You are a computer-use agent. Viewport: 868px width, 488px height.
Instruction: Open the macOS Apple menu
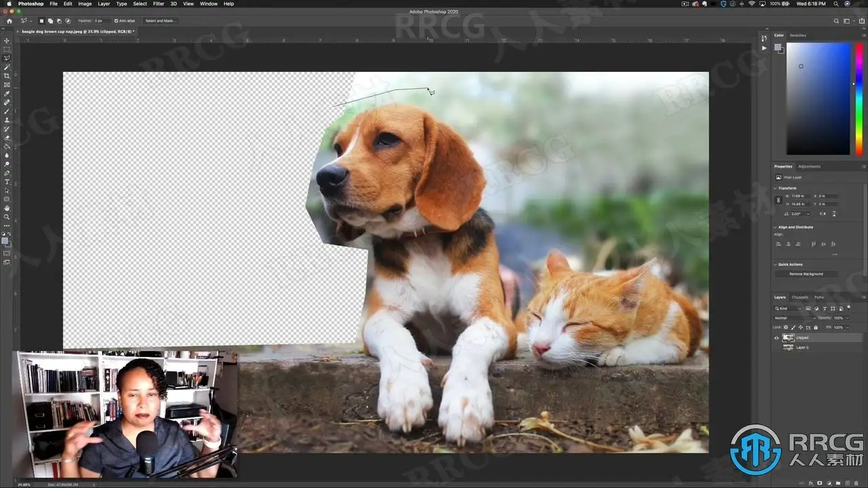9,4
